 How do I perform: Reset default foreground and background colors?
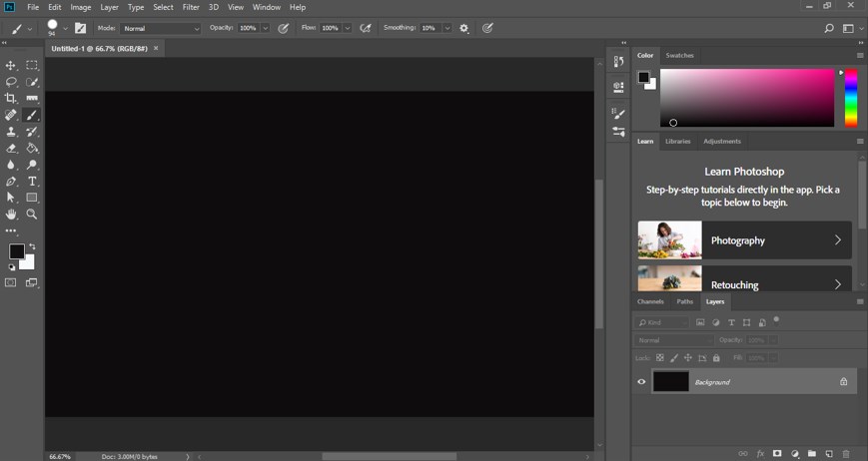pos(12,267)
